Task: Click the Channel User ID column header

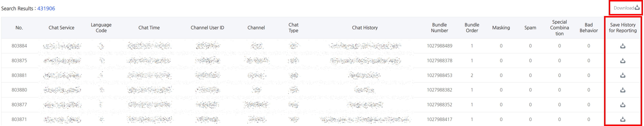Action: point(207,28)
